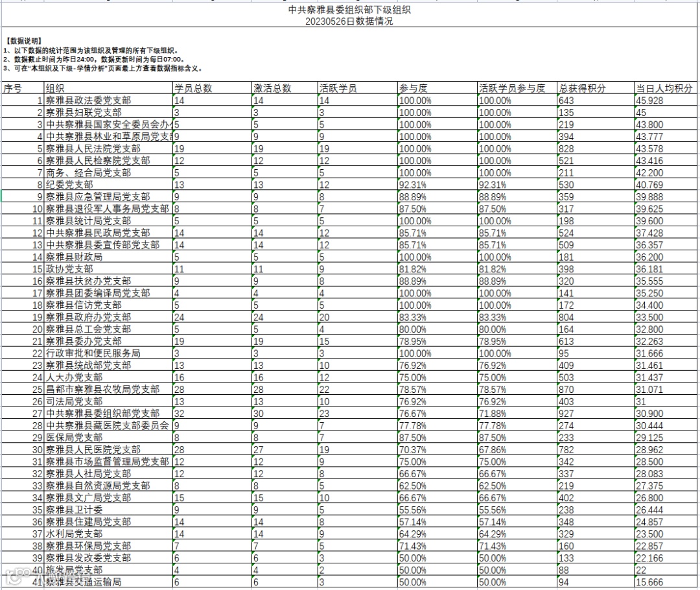Click the 总获得积分 header cell

[x=596, y=88]
